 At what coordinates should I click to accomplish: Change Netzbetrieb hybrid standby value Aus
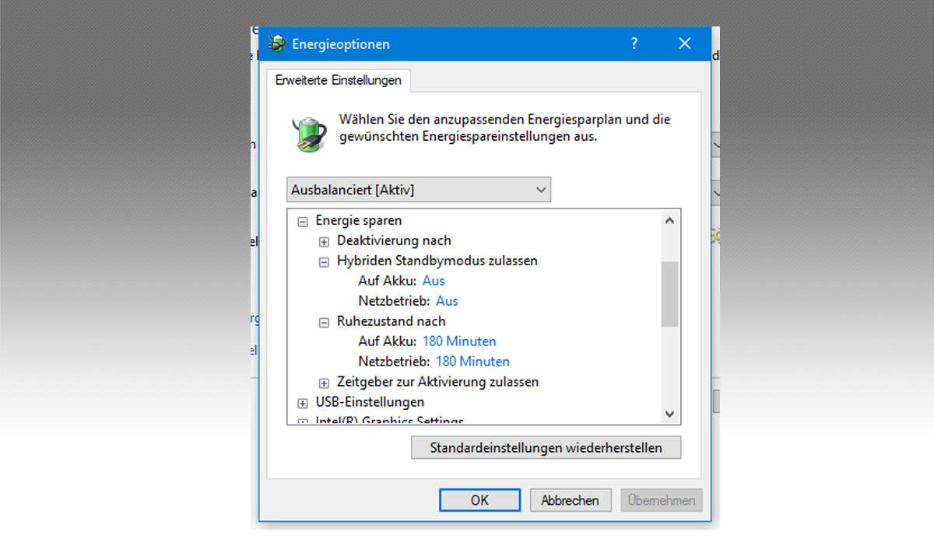pyautogui.click(x=447, y=301)
